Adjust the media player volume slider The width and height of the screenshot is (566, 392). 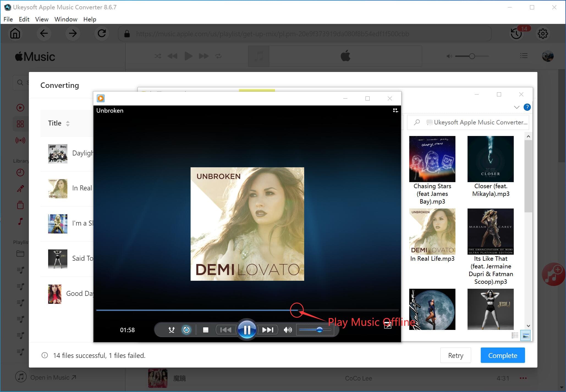pyautogui.click(x=319, y=330)
